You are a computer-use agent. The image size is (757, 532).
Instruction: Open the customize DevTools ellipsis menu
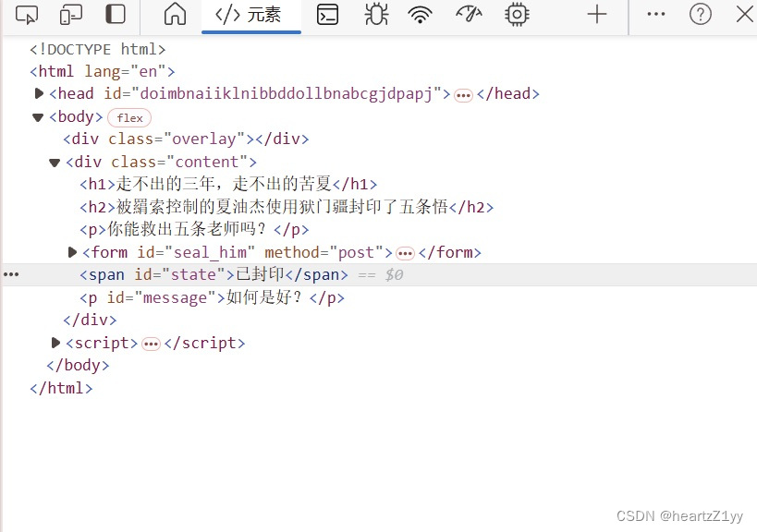pyautogui.click(x=655, y=14)
